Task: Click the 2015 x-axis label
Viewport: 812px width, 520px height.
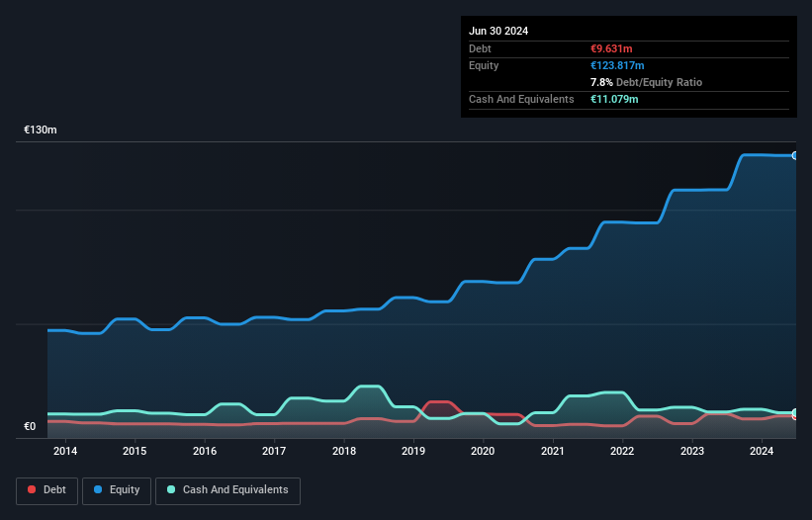Action: pos(135,451)
